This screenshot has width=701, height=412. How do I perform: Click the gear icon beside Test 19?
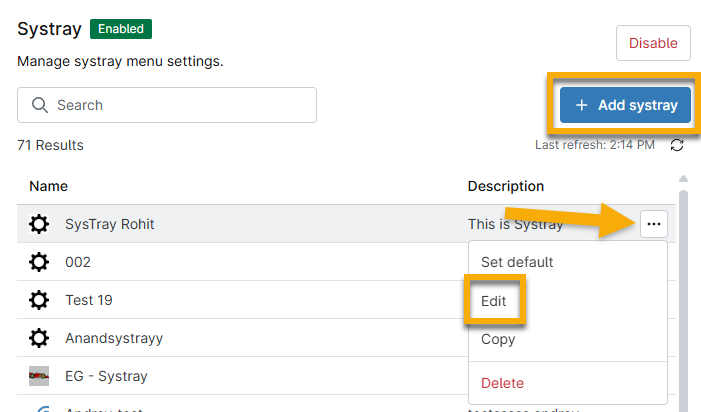39,300
